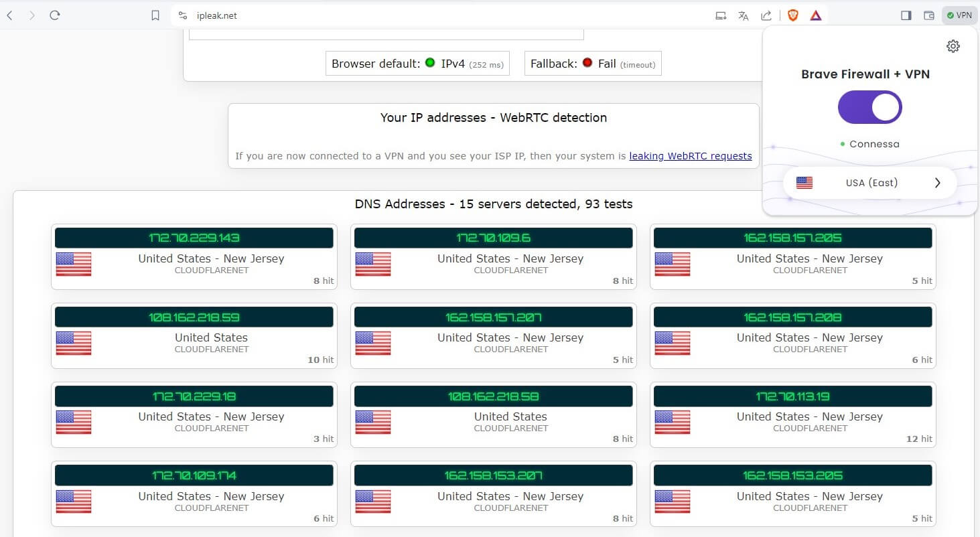The height and width of the screenshot is (537, 980).
Task: Bookmark this page
Action: (x=155, y=15)
